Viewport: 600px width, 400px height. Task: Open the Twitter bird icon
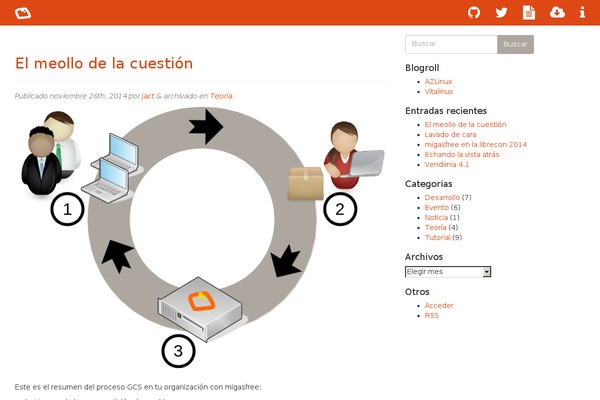tap(501, 13)
